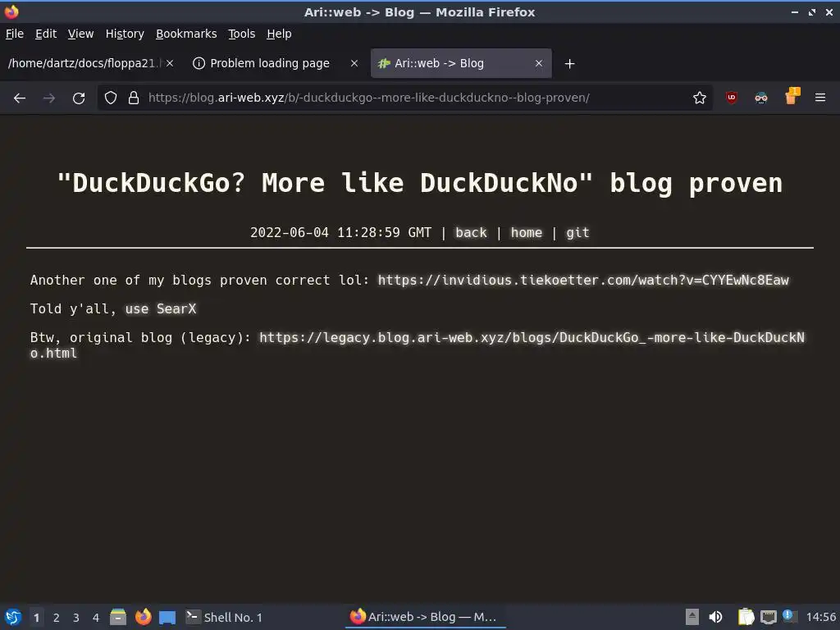Go back using the browser back arrow

pyautogui.click(x=20, y=98)
